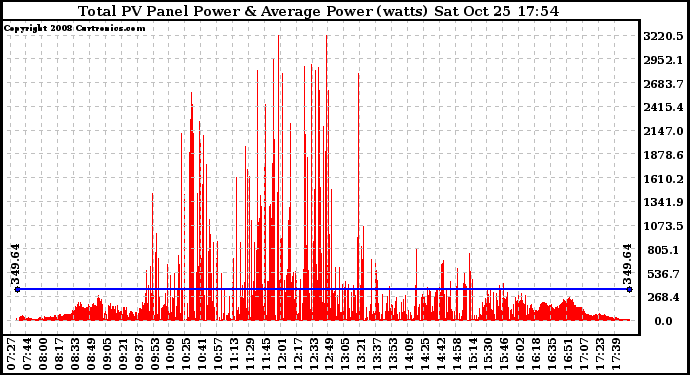Click the 13:05 time axis label
Image resolution: width=690 pixels, height=375 pixels.
pos(345,354)
